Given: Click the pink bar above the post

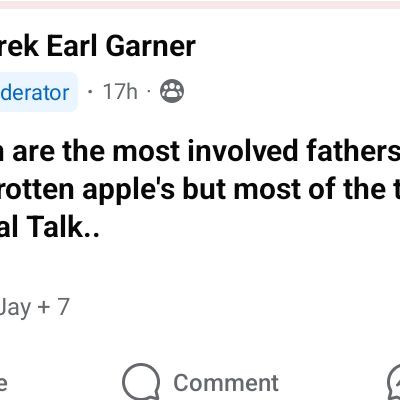Looking at the screenshot, I should click(200, 4).
